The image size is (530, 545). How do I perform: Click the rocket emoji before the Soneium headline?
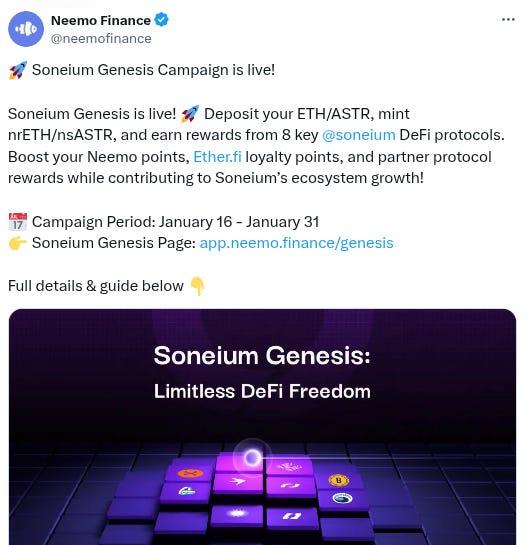(x=18, y=70)
